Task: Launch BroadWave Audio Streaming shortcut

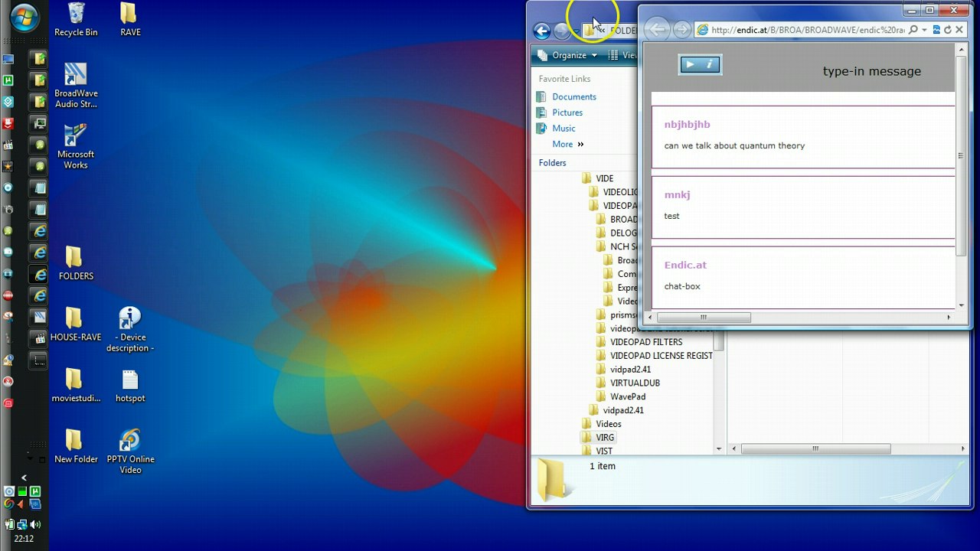Action: [x=76, y=86]
